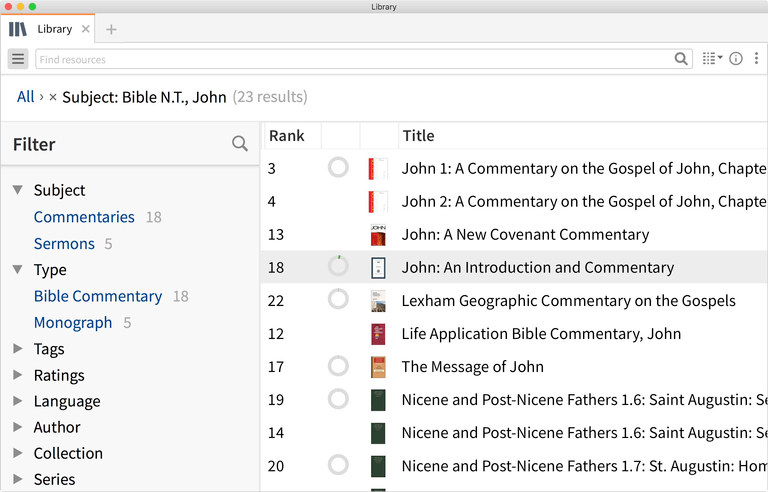Click cover thumbnail of John 1 commentary
The image size is (768, 492).
(x=378, y=169)
